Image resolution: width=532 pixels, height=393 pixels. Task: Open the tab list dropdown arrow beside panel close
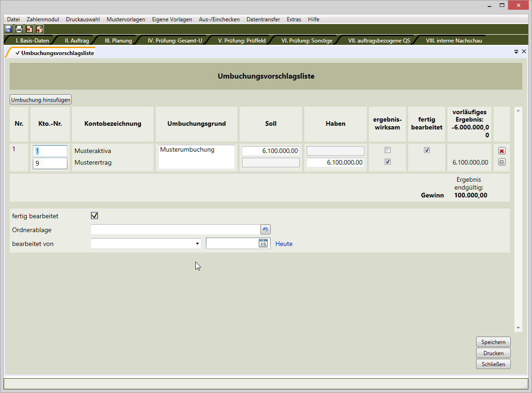[x=516, y=52]
